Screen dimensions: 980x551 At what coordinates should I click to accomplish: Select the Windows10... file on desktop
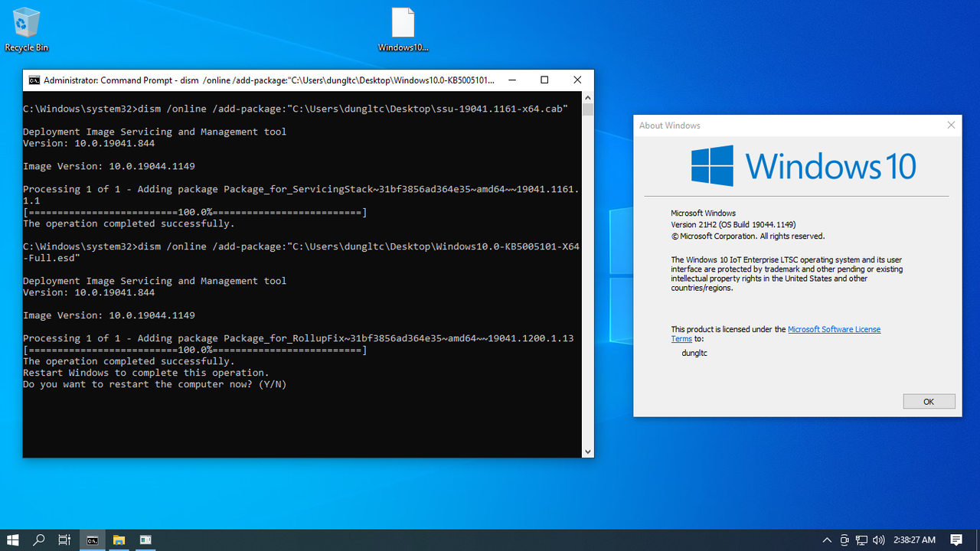403,31
